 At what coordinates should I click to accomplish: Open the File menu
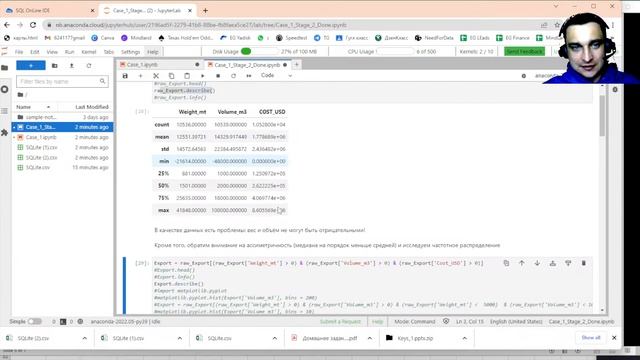coord(19,52)
